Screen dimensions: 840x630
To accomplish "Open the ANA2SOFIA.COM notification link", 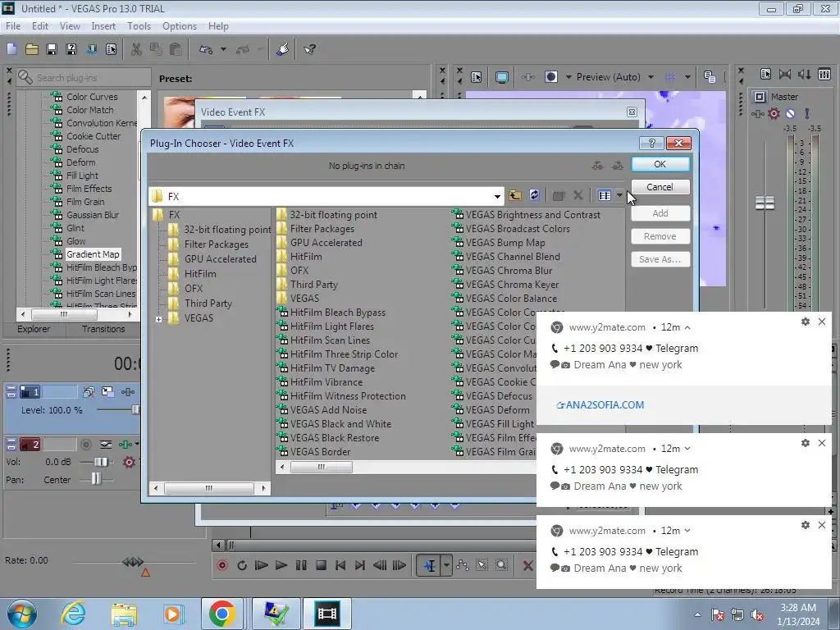I will [x=600, y=405].
